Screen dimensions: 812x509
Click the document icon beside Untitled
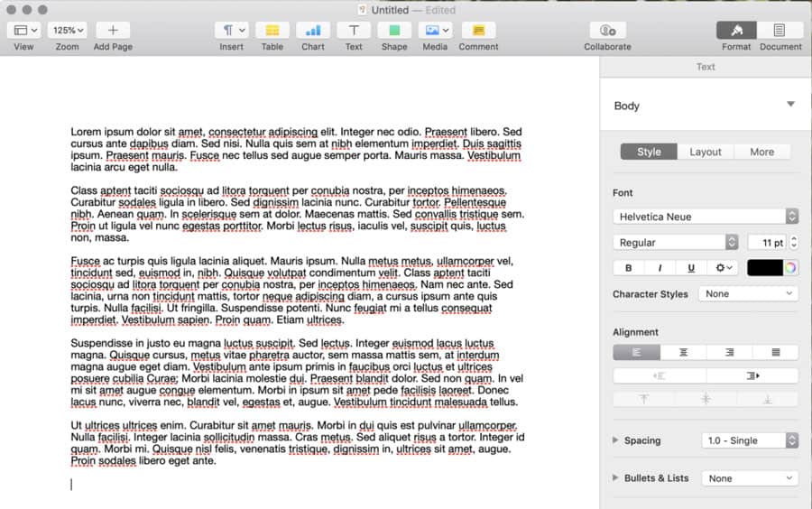tap(363, 10)
